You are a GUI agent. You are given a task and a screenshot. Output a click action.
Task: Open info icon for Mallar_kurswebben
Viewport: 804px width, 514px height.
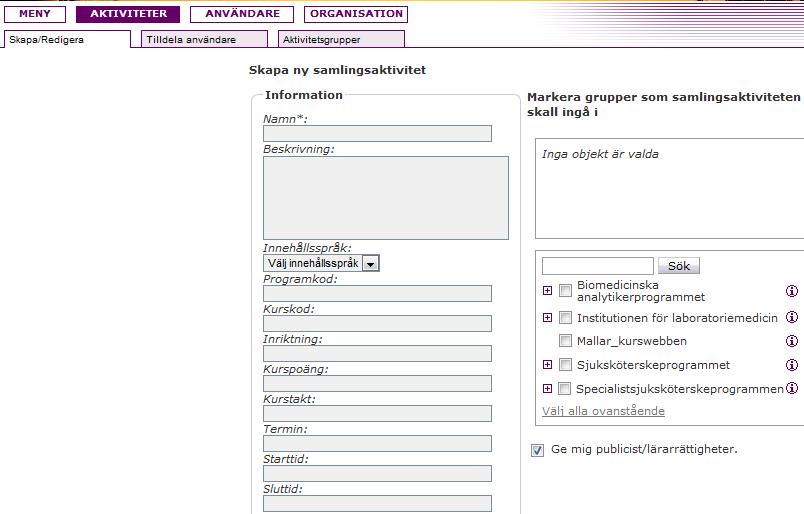click(x=792, y=341)
